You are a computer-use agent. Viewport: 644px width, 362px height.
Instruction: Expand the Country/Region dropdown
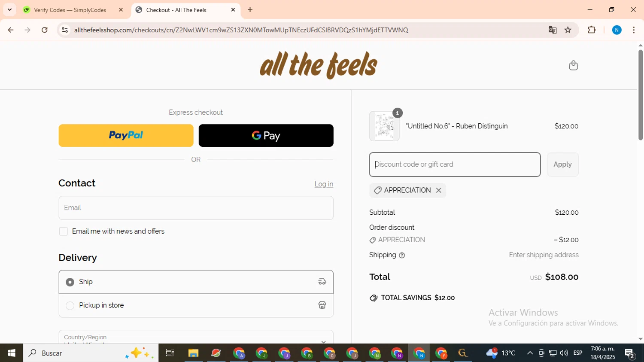coord(196,337)
